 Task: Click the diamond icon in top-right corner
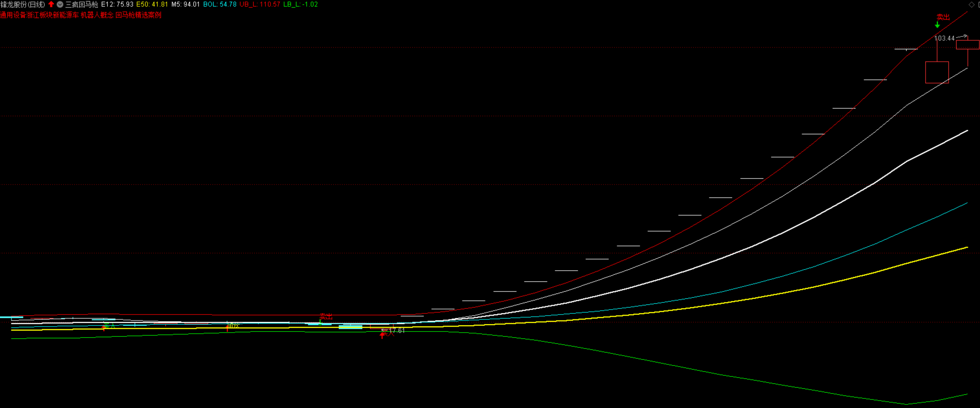(971, 4)
